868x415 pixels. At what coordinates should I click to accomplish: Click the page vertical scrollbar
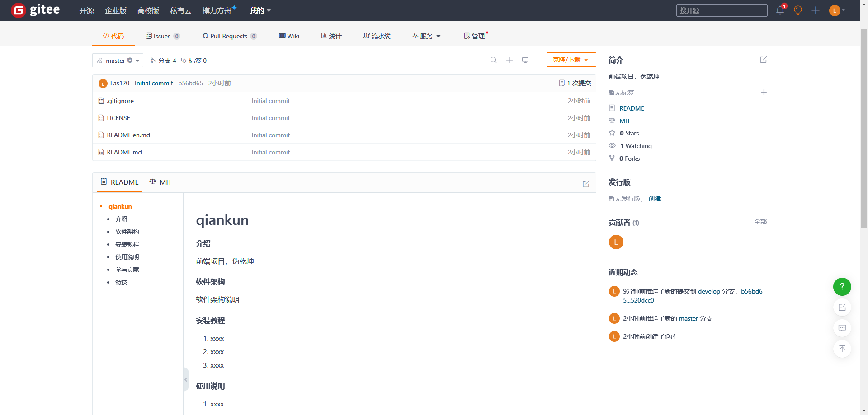[x=864, y=129]
